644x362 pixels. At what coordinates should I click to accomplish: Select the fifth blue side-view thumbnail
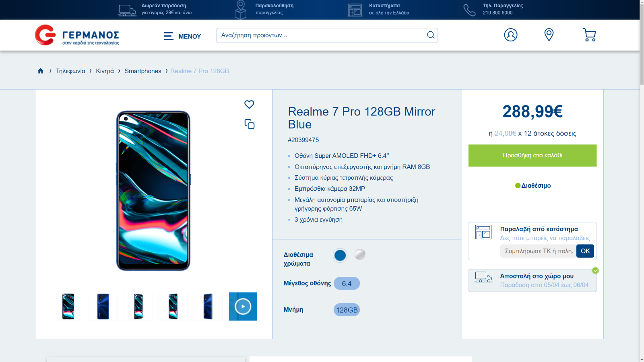[x=208, y=306]
